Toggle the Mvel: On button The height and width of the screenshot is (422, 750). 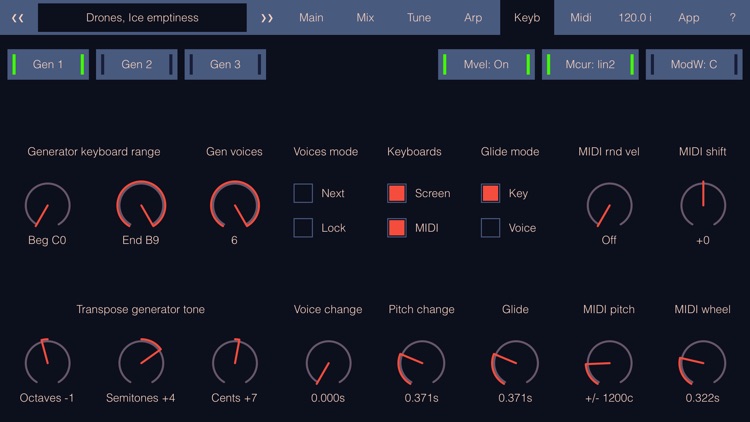(x=486, y=64)
